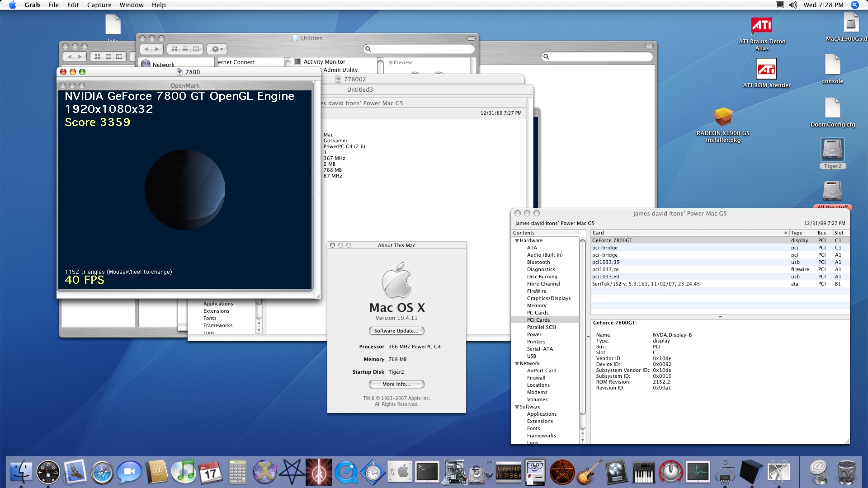Viewport: 868px width, 488px height.
Task: Open ATI ROM Xtender desktop icon
Action: 766,69
